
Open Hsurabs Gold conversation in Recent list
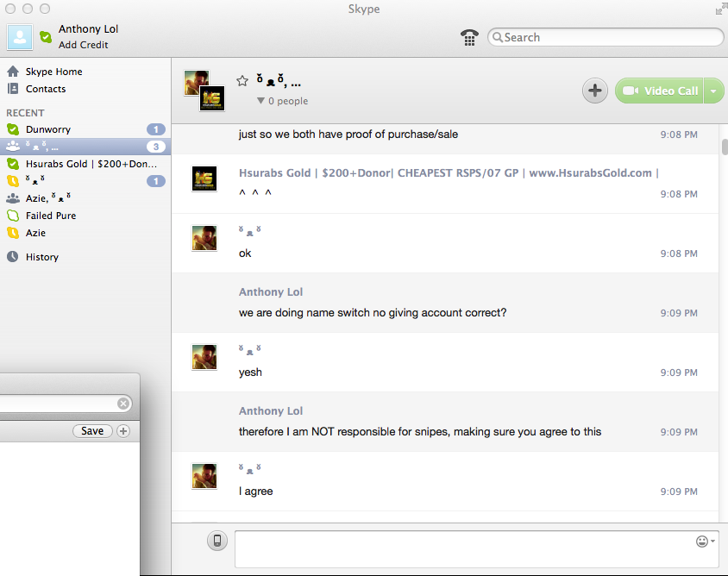pos(85,164)
